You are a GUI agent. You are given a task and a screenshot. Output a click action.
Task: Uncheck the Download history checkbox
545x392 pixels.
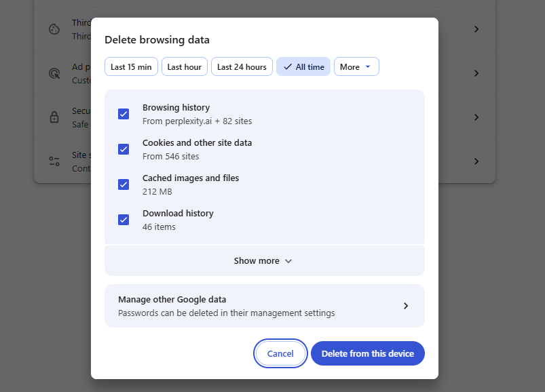(124, 220)
